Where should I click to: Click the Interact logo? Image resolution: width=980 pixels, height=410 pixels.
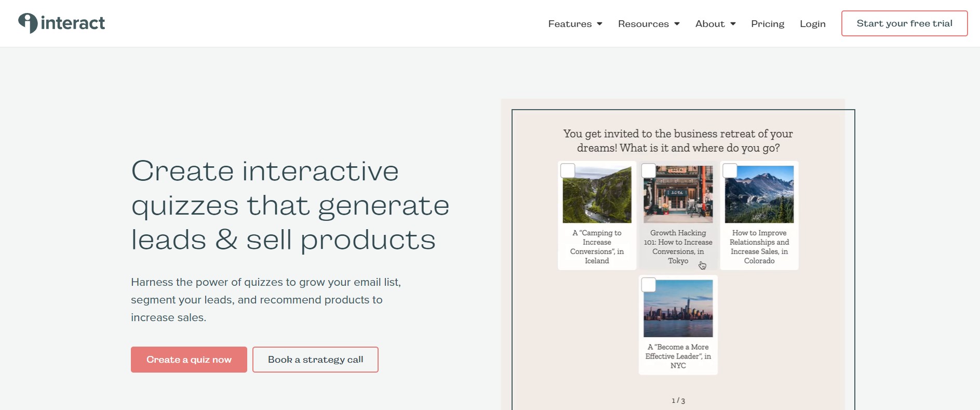(61, 23)
